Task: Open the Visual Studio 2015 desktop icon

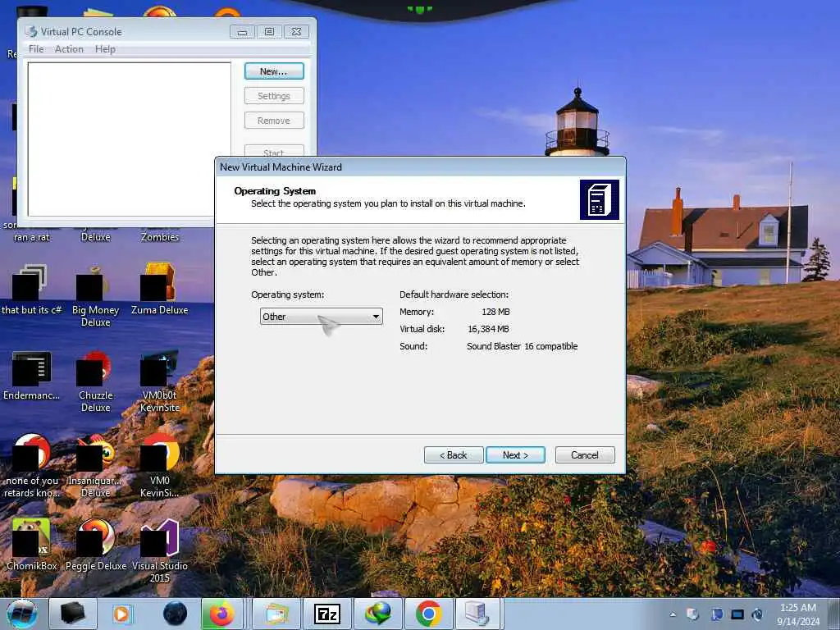Action: tap(160, 550)
